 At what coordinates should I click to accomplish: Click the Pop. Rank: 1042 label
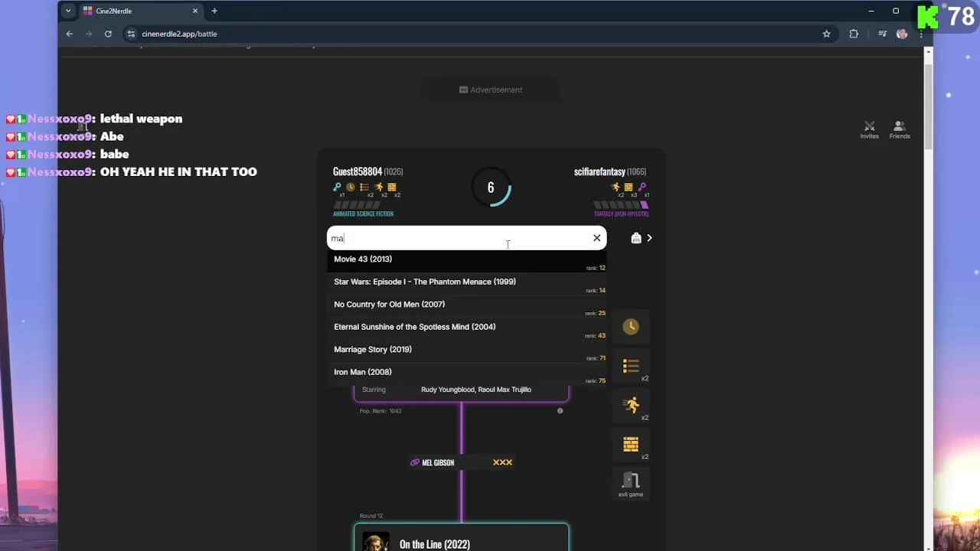[x=381, y=411]
